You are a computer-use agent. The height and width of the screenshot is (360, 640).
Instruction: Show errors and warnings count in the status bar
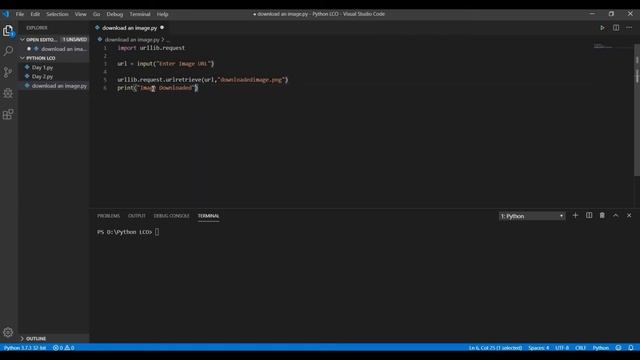(64, 348)
